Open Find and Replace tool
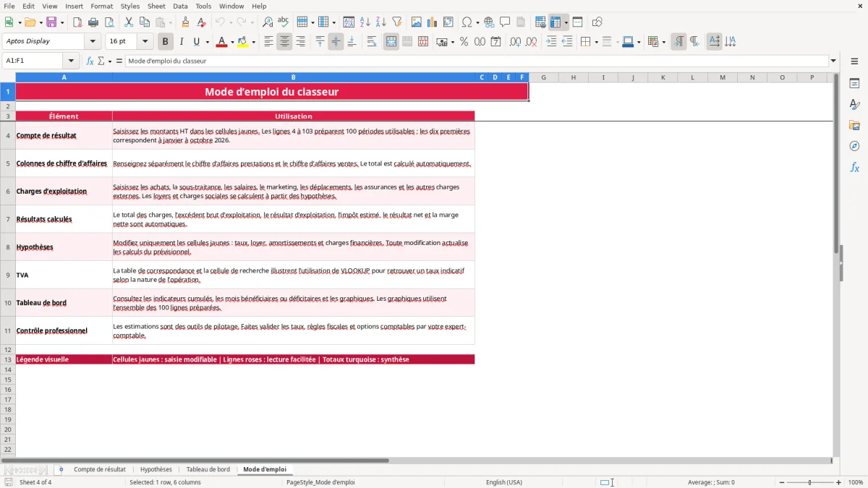 click(x=268, y=22)
